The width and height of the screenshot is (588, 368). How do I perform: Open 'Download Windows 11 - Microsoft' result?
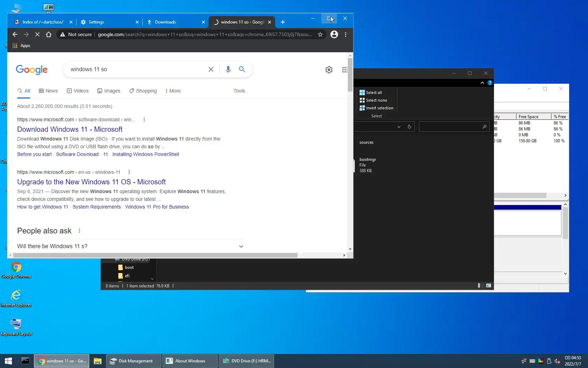(70, 129)
